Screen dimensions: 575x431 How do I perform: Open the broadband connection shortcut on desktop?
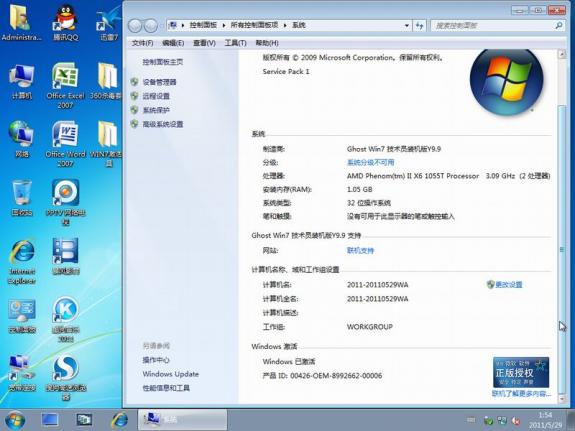[x=22, y=373]
